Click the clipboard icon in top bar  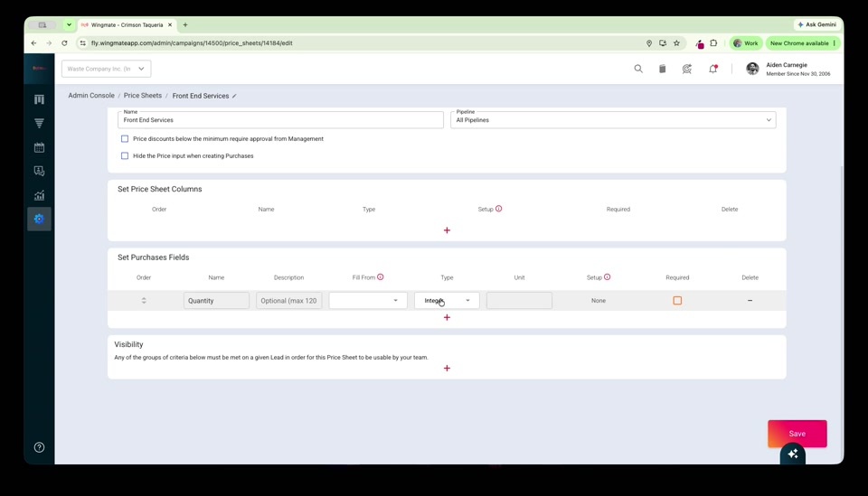[x=662, y=69]
